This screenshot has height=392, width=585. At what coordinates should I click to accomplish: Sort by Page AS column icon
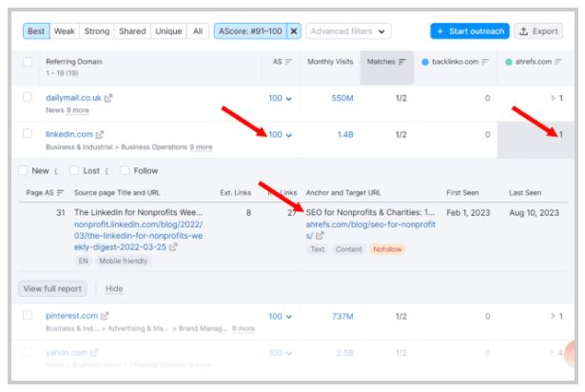[60, 193]
